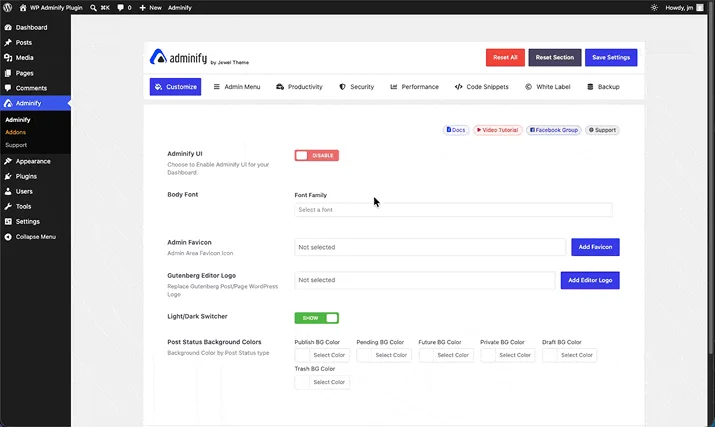Open Comments in sidebar
715x427 pixels.
(35, 88)
